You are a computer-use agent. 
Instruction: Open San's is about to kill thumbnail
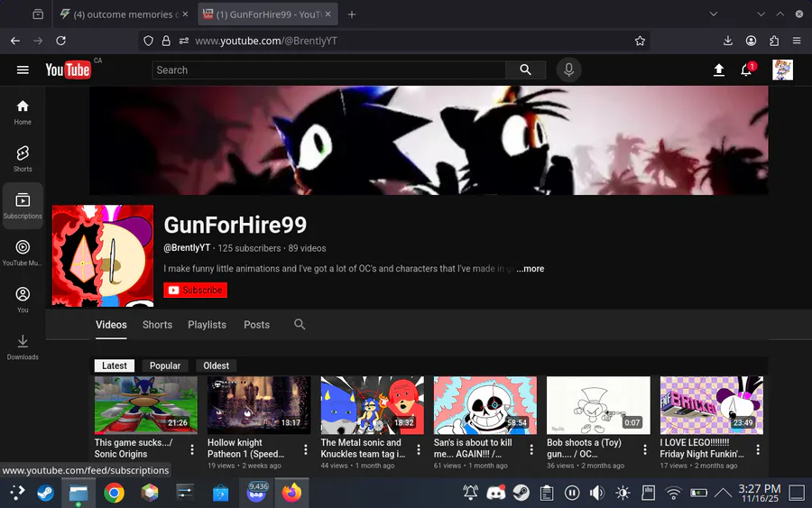coord(485,405)
